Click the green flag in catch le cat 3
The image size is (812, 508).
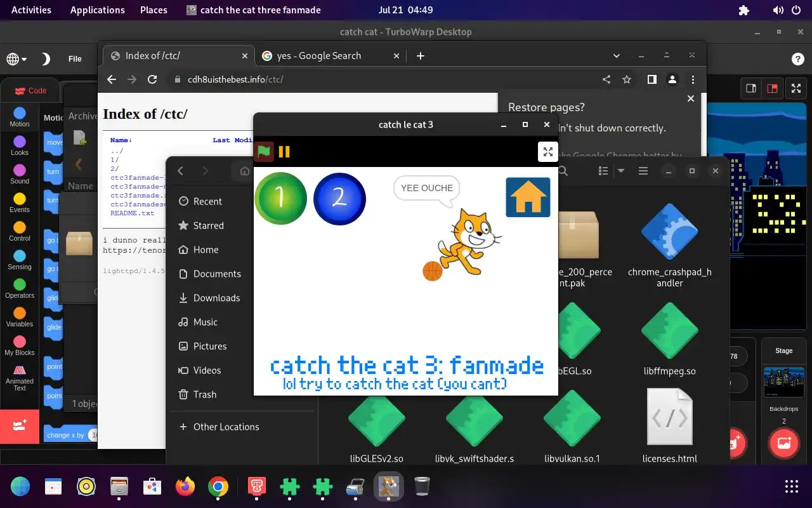point(264,152)
